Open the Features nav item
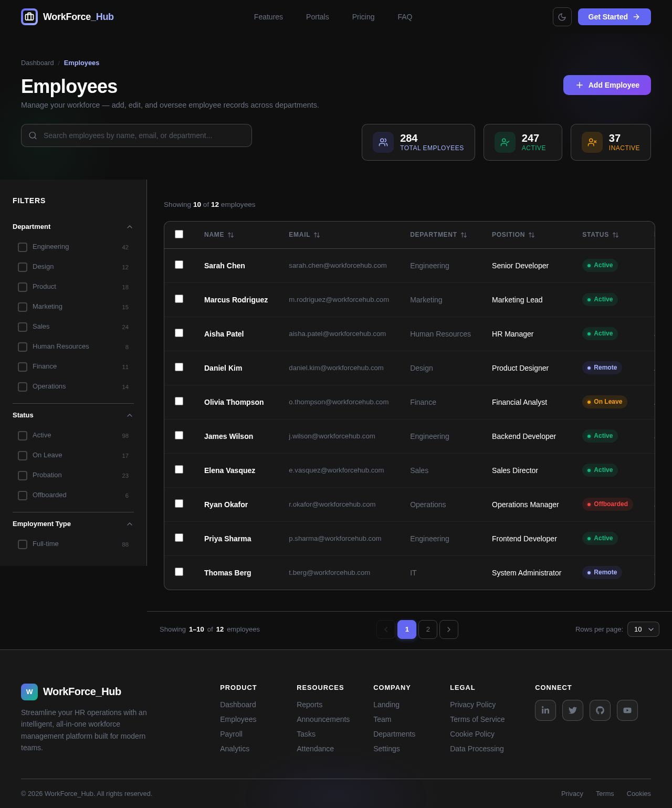The image size is (672, 808). (x=268, y=17)
